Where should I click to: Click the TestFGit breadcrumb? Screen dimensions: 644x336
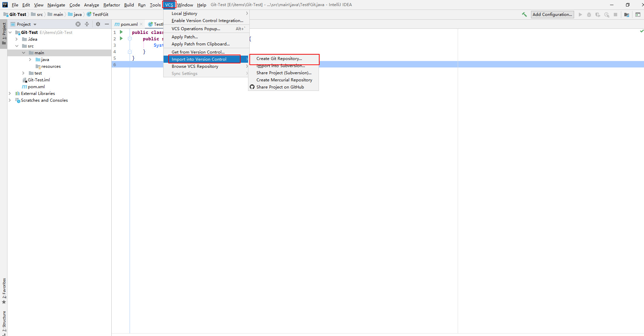[x=97, y=15]
